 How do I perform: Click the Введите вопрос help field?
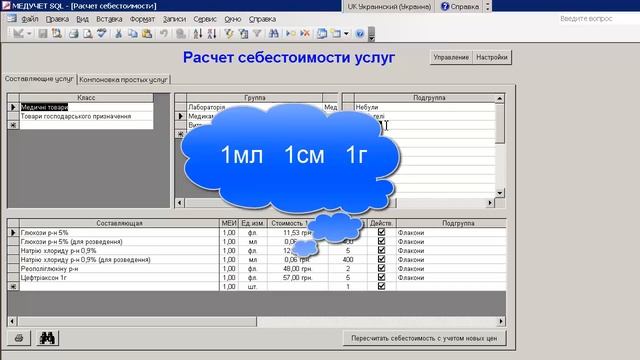click(598, 19)
